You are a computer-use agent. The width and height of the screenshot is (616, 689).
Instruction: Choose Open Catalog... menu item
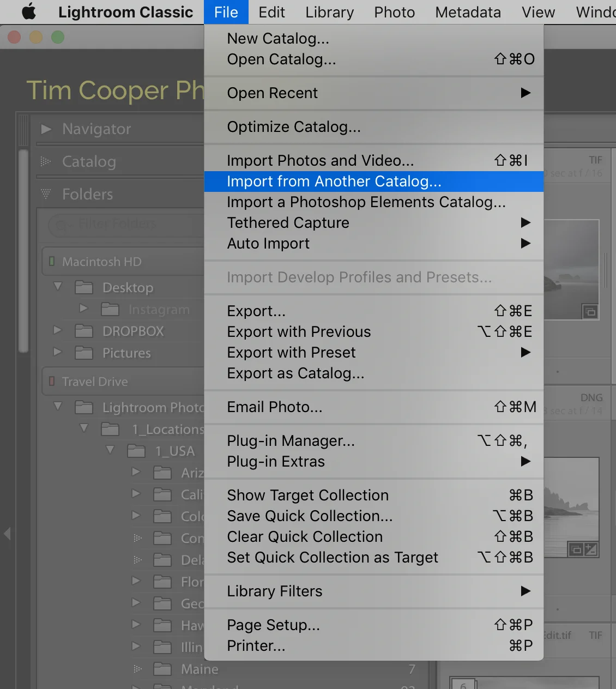click(x=374, y=59)
